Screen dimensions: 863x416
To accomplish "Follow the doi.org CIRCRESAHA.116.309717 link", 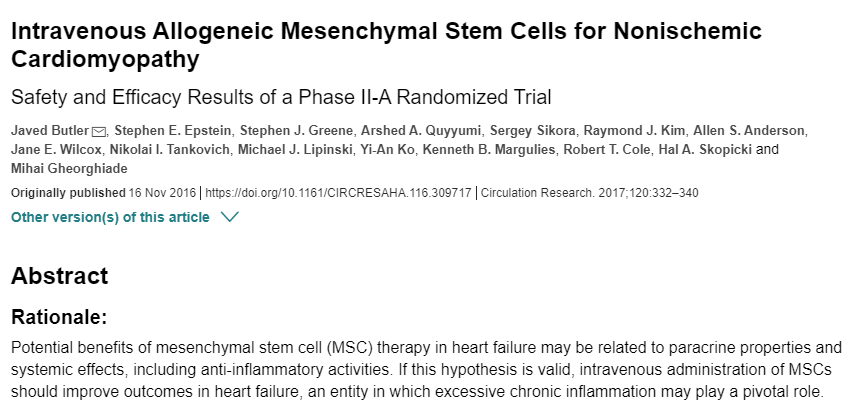I will (x=338, y=193).
